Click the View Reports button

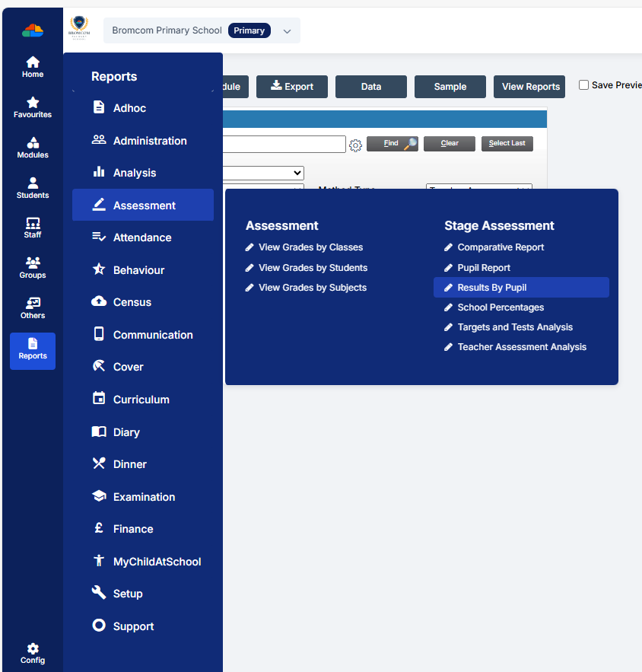[x=530, y=87]
